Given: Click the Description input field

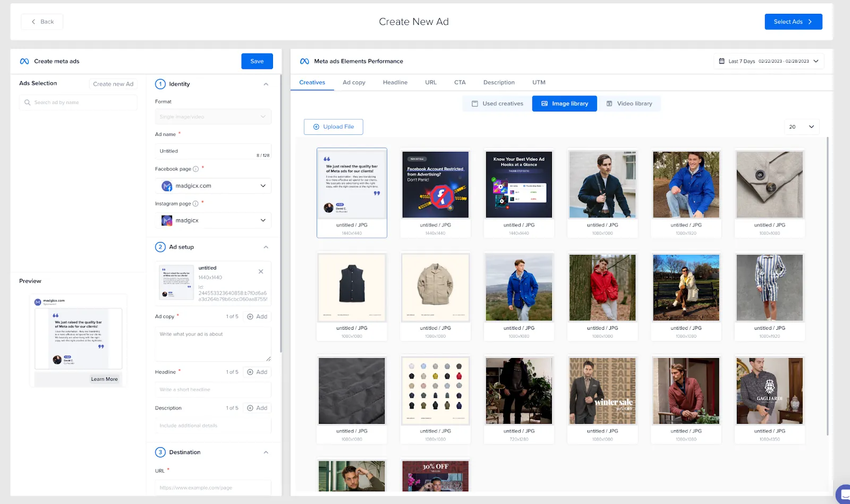Looking at the screenshot, I should 213,425.
